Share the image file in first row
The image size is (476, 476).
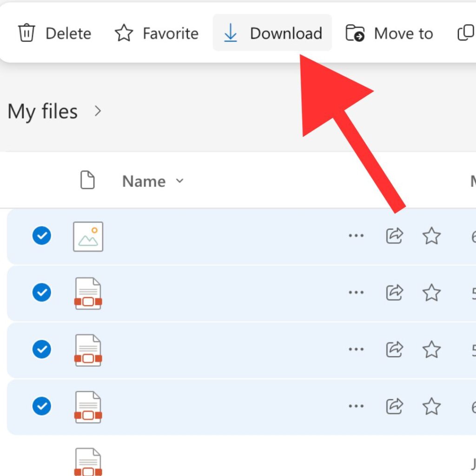394,236
